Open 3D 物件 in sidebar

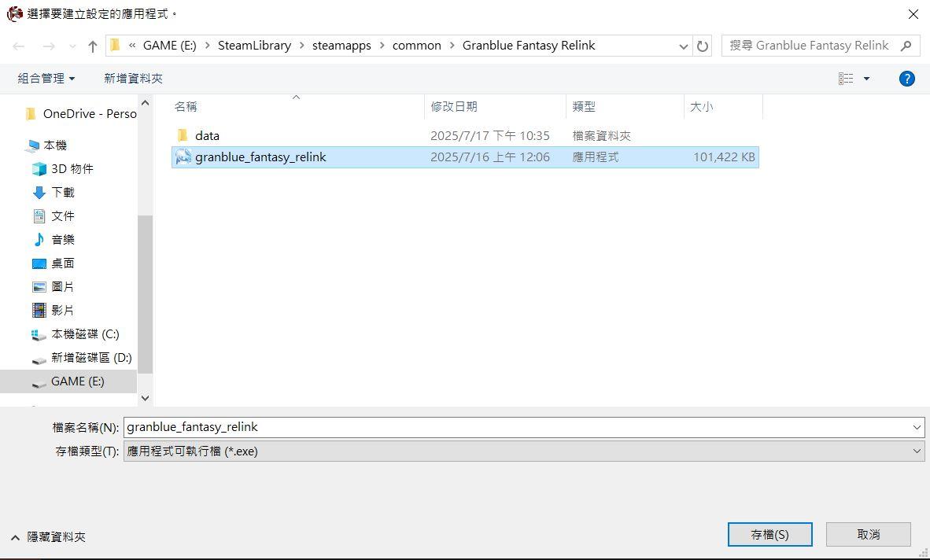63,169
